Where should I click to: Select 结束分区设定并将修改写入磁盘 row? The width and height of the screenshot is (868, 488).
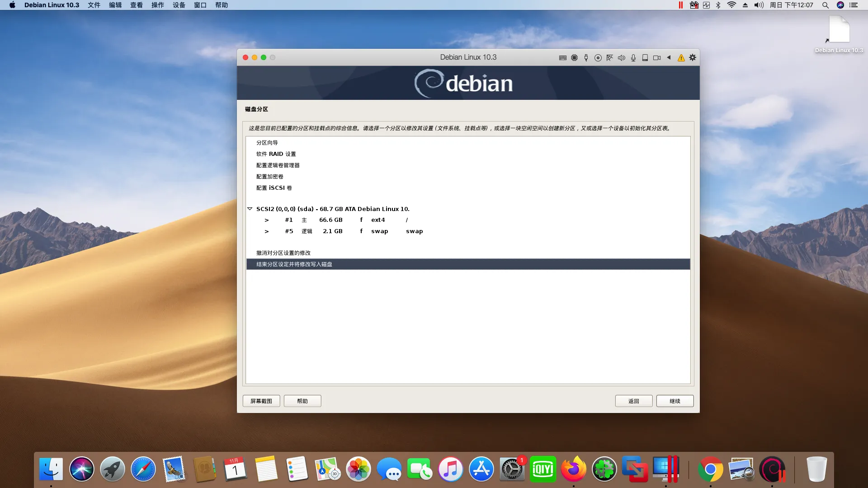click(x=468, y=264)
